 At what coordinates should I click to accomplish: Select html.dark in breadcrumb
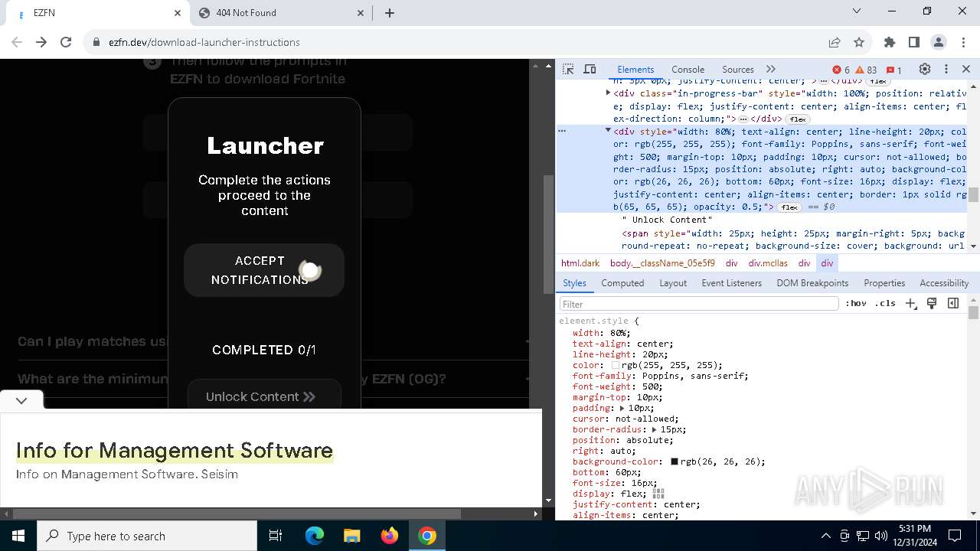coord(580,262)
